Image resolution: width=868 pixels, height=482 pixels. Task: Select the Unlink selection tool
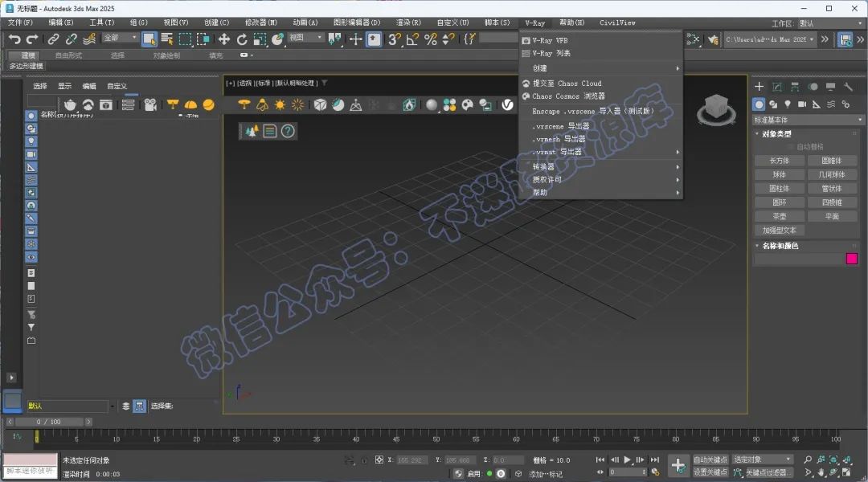pyautogui.click(x=71, y=39)
